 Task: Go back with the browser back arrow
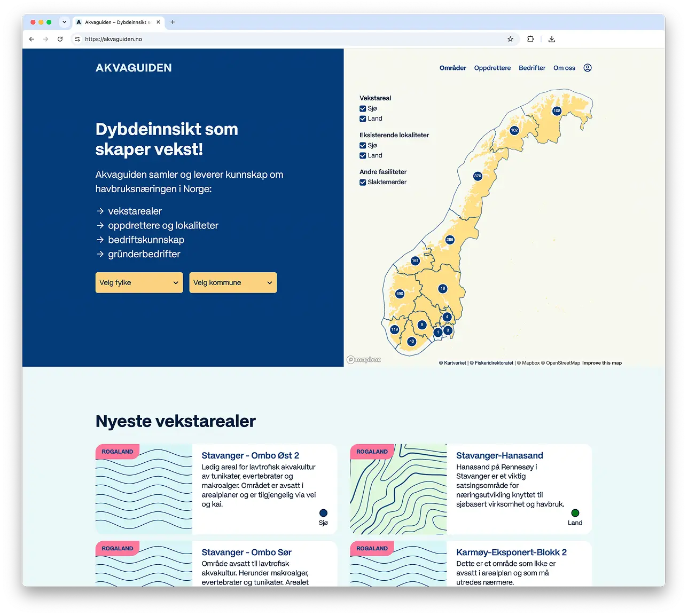click(x=32, y=39)
